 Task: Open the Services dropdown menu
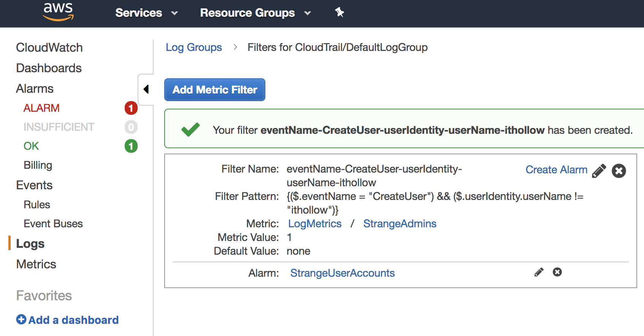click(146, 13)
